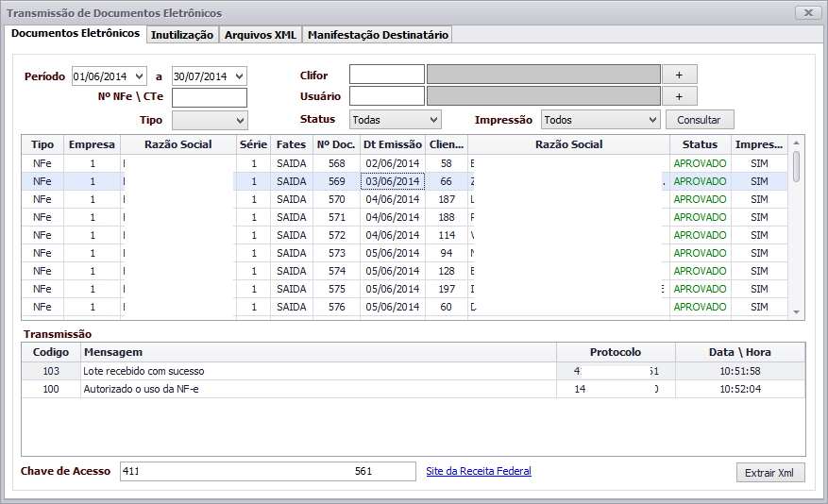Viewport: 828px width, 504px height.
Task: Click the Consultar button
Action: pos(700,120)
